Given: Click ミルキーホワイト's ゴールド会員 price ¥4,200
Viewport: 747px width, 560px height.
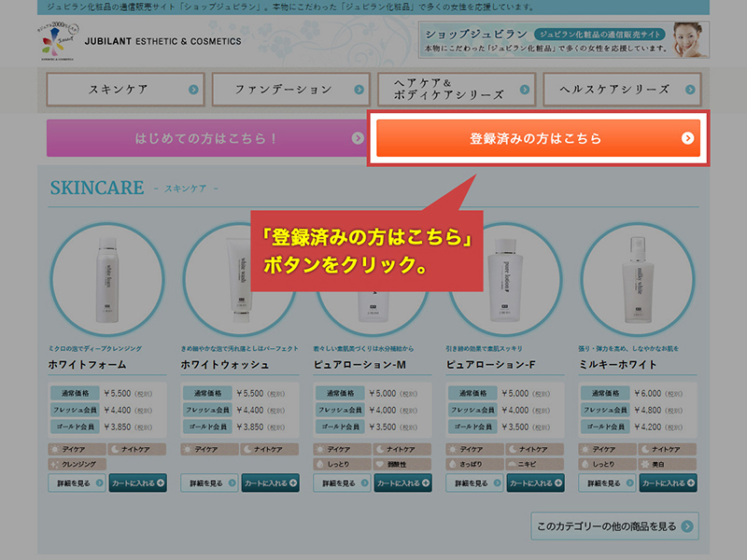Looking at the screenshot, I should [x=632, y=427].
